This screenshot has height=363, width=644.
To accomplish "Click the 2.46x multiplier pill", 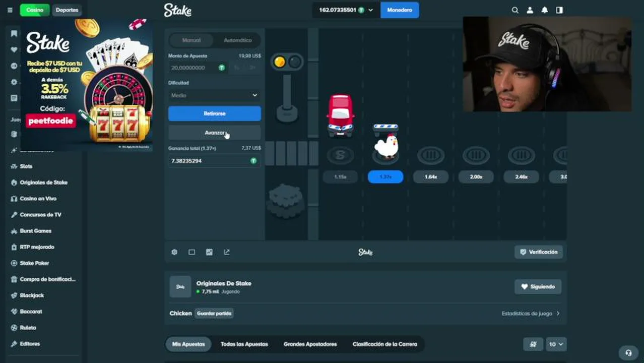I will point(522,177).
